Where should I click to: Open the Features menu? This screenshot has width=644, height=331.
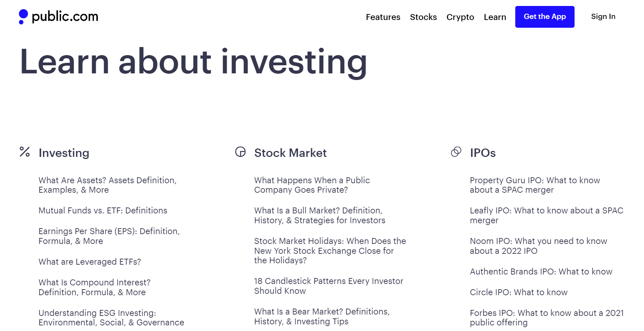pyautogui.click(x=383, y=17)
